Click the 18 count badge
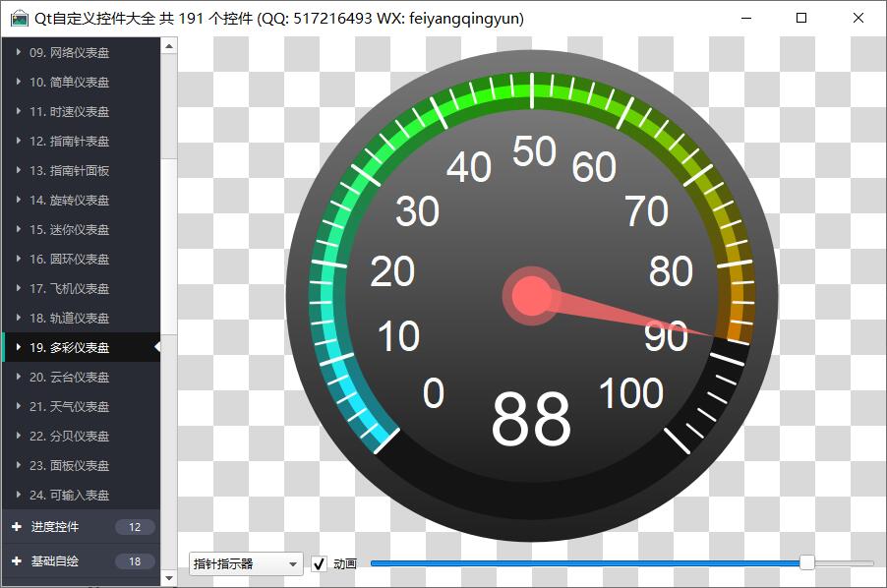 135,561
